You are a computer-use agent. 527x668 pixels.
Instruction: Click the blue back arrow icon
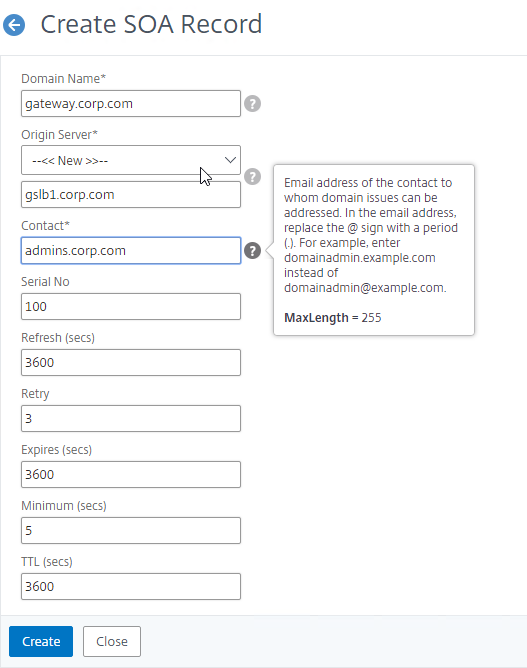click(14, 25)
